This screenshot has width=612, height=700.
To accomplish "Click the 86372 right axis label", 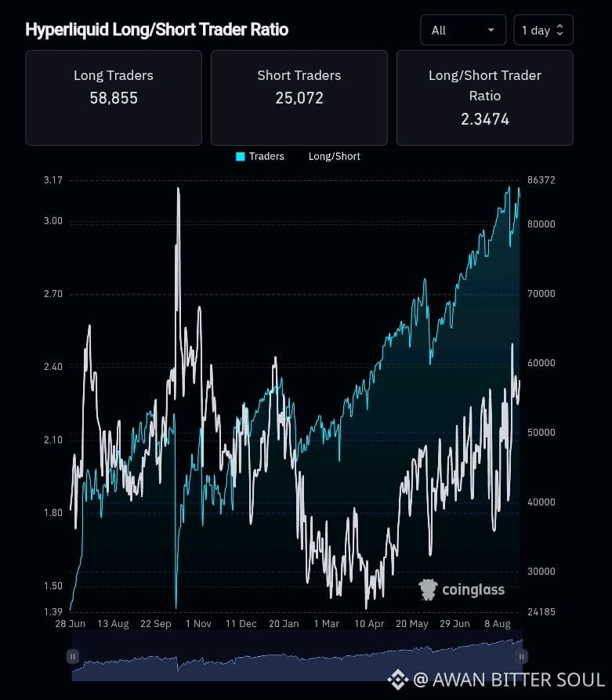I will (x=541, y=180).
